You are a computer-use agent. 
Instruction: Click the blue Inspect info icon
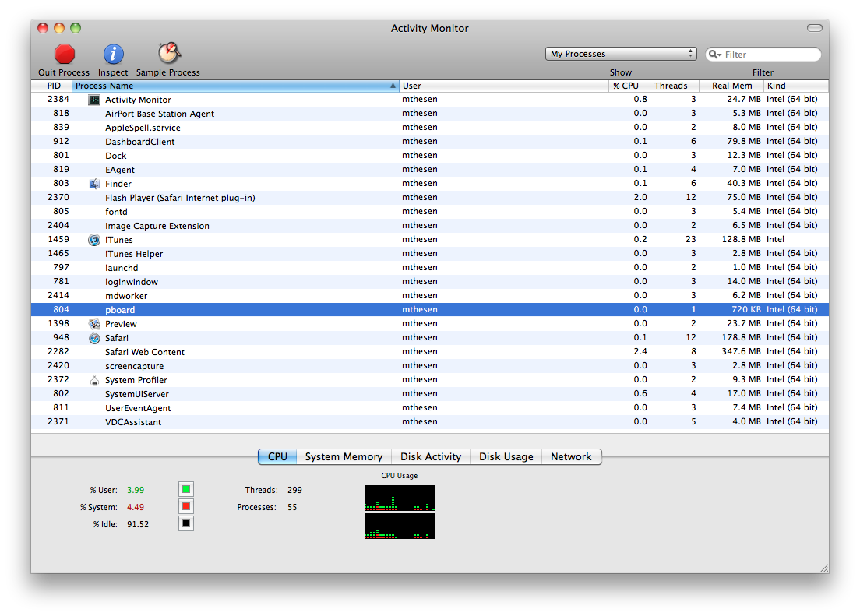click(x=113, y=54)
